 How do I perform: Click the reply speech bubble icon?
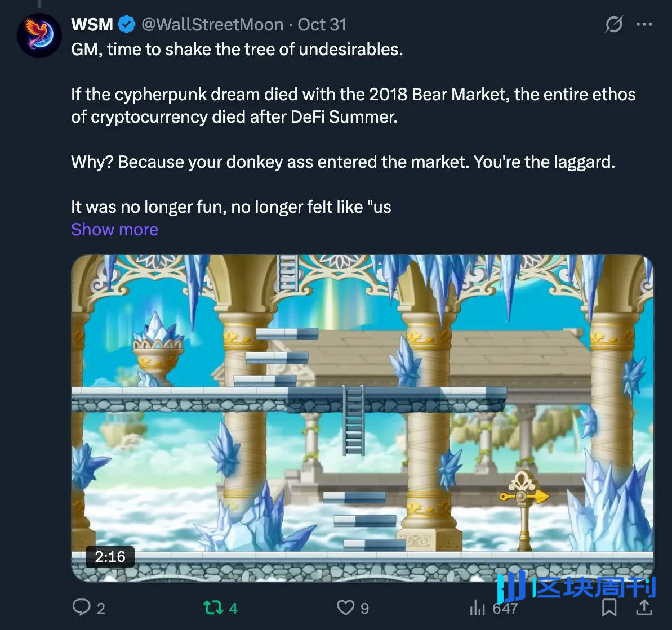[x=82, y=607]
